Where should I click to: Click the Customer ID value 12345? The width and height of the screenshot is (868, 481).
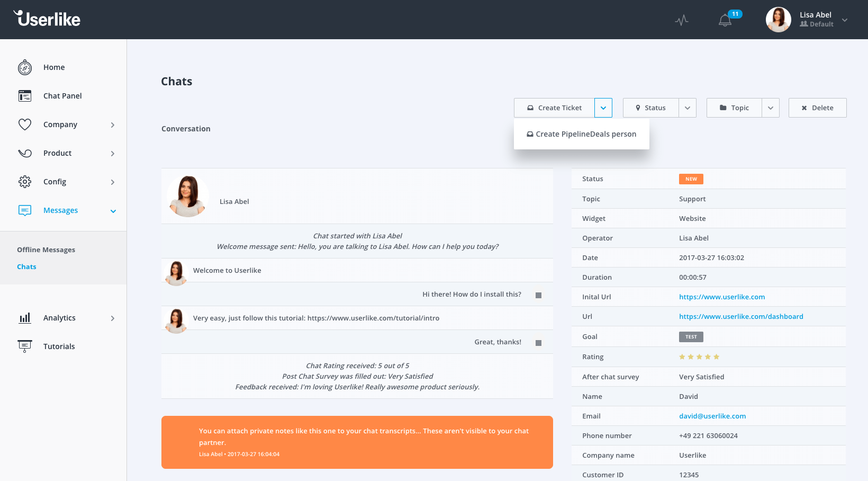689,475
